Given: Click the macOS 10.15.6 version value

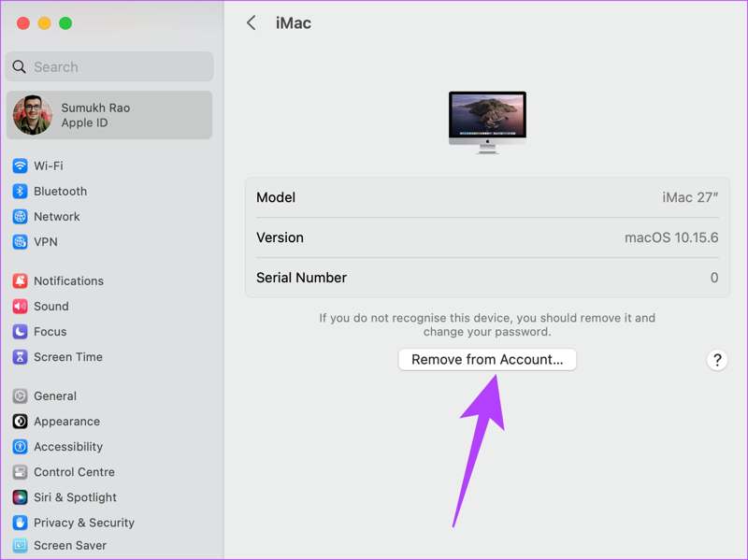Looking at the screenshot, I should click(x=671, y=237).
